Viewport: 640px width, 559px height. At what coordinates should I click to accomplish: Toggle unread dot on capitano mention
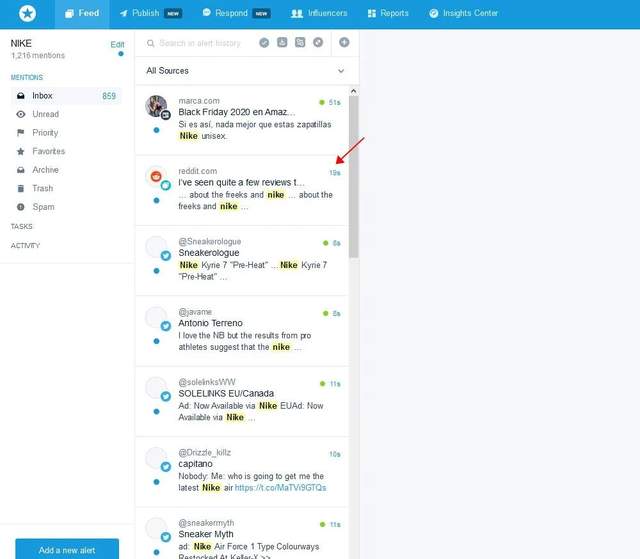(x=156, y=482)
